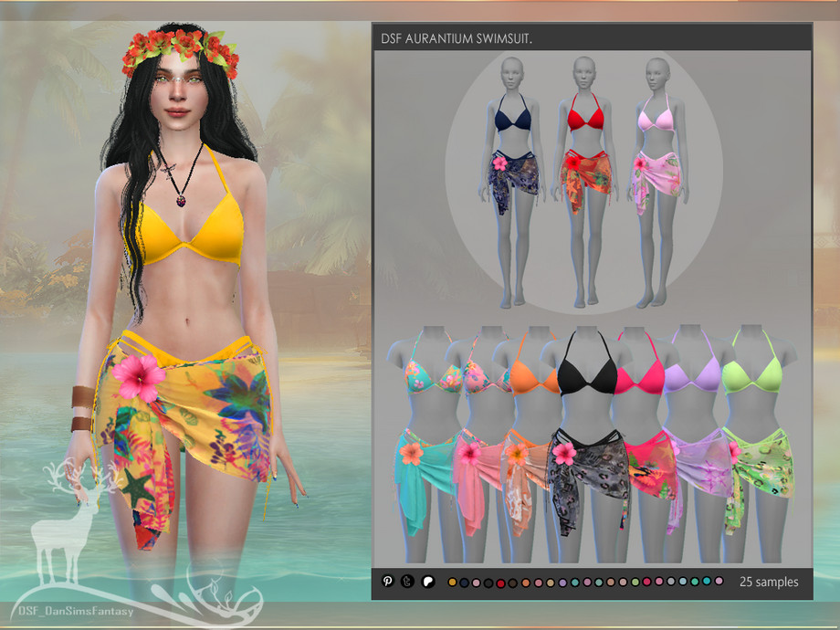Image resolution: width=840 pixels, height=630 pixels.
Task: Click the 25 samples label
Action: pos(769,582)
